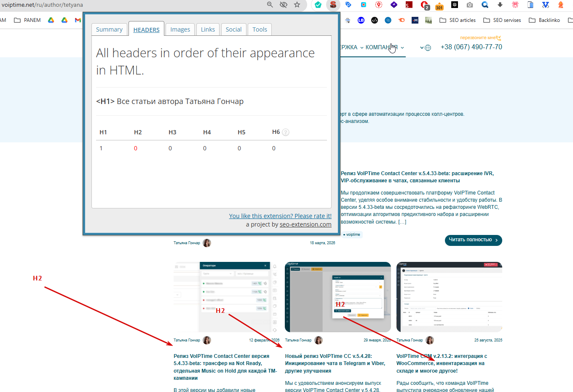
Task: Click the address bar URL voiptime.net/ru/author/tetyana
Action: coord(42,5)
